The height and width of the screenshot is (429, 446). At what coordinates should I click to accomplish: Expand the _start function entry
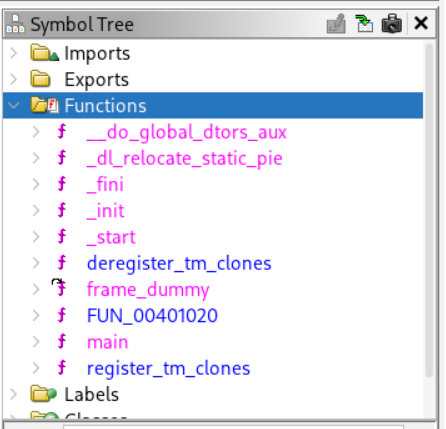tap(36, 237)
